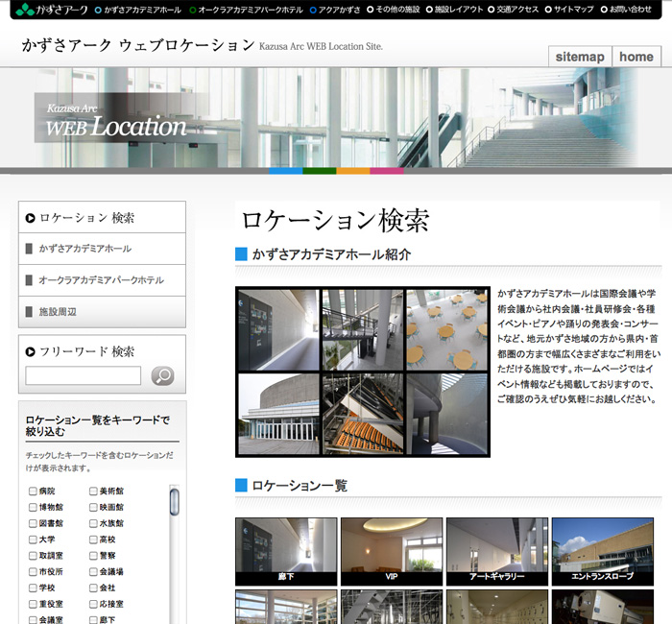The width and height of the screenshot is (672, 624).
Task: Check the 大学 keyword checkbox
Action: pos(33,540)
